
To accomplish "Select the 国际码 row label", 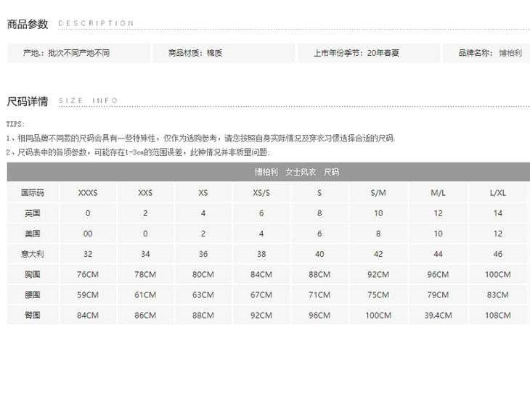I will (x=32, y=193).
